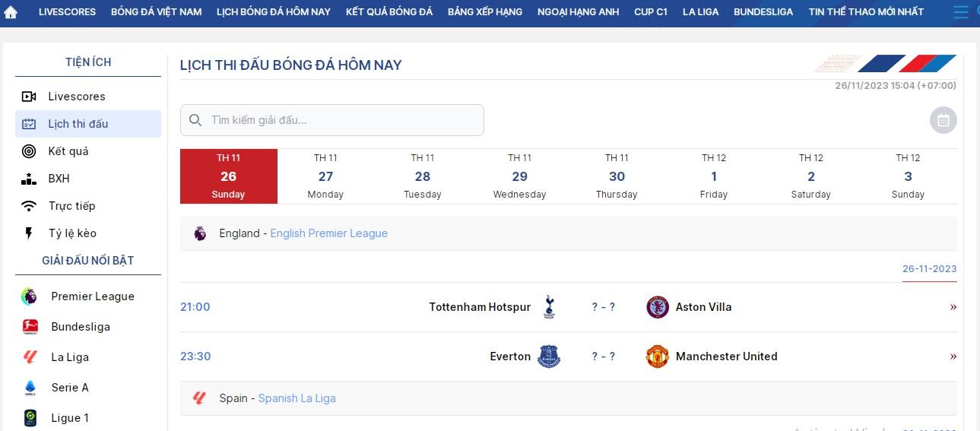Click the Everton club crest
Viewport: 980px width, 431px height.
pos(549,357)
